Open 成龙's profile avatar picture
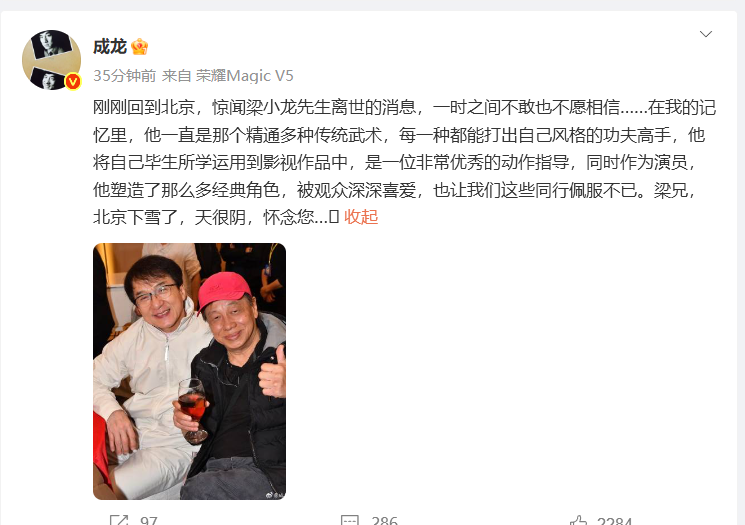745x525 pixels. pyautogui.click(x=51, y=60)
